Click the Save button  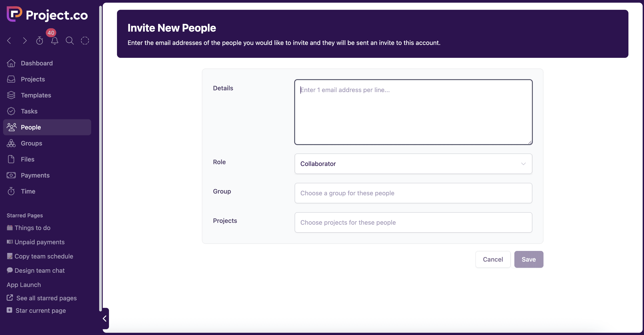tap(529, 259)
